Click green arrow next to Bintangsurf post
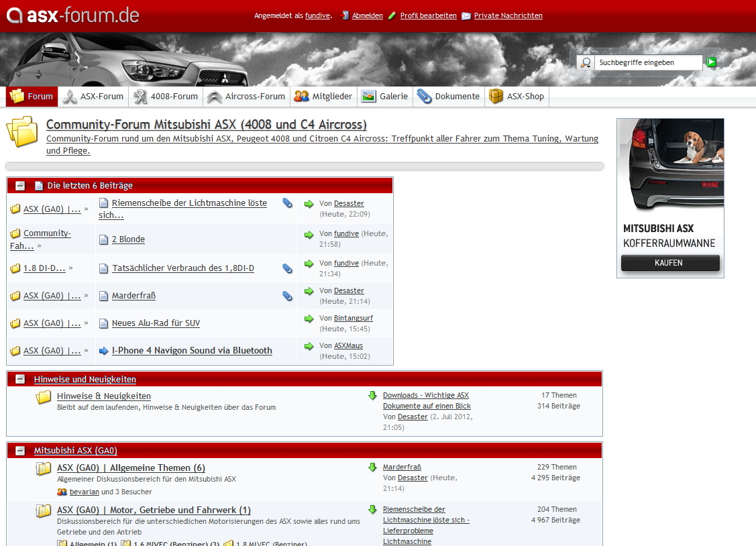Image resolution: width=756 pixels, height=546 pixels. click(309, 319)
